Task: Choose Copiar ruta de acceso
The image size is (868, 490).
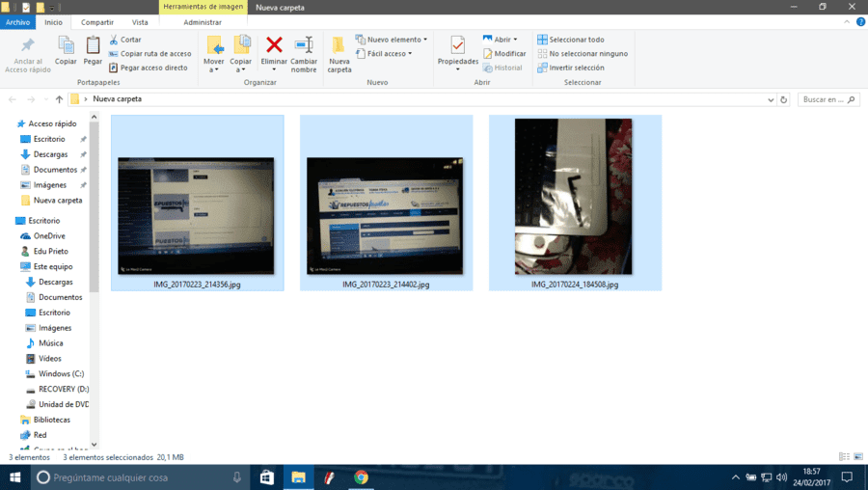Action: point(150,54)
